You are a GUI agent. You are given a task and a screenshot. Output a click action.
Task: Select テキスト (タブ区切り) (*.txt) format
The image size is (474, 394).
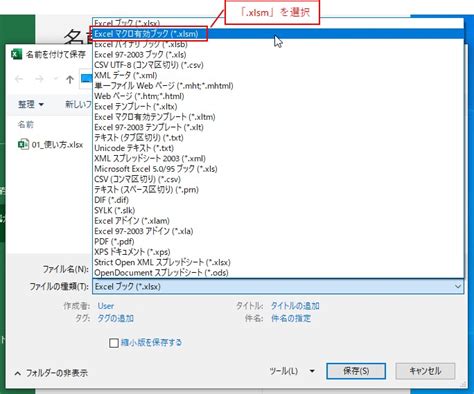(x=278, y=137)
